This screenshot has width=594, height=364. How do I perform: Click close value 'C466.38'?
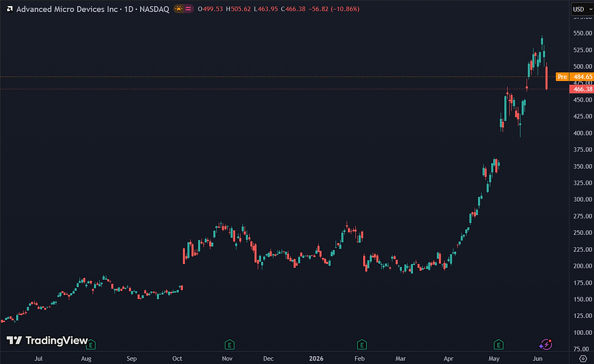click(x=293, y=9)
